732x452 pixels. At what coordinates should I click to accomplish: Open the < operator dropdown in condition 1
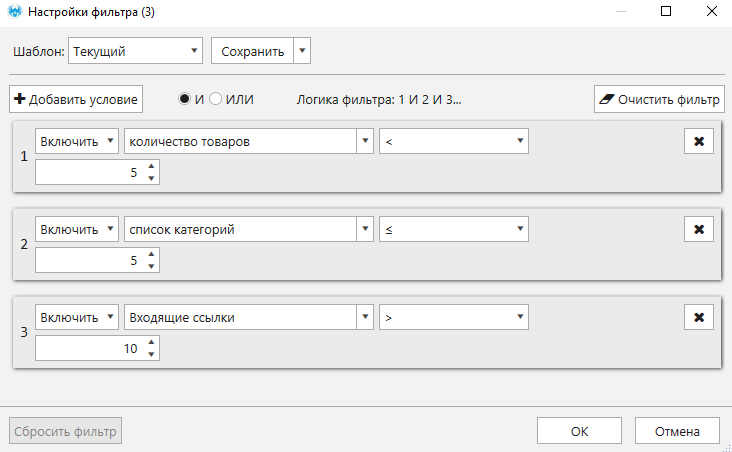(454, 141)
